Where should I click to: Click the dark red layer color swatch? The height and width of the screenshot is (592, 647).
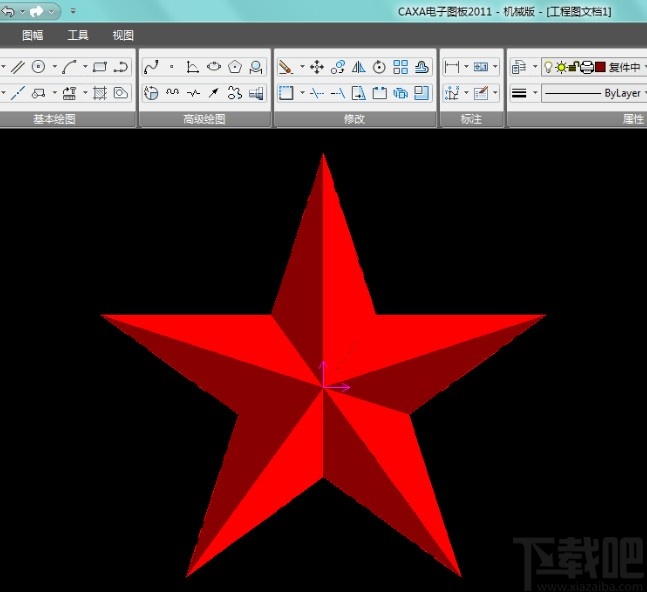[x=600, y=67]
